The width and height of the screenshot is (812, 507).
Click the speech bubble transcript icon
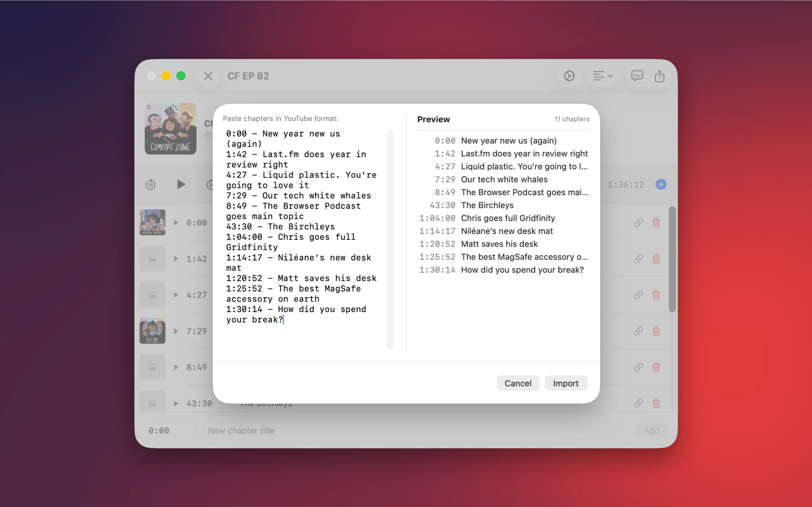[637, 76]
